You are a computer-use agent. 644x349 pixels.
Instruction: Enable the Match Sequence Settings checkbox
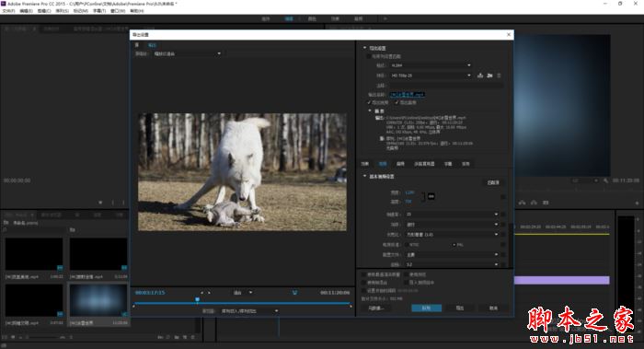(x=368, y=56)
